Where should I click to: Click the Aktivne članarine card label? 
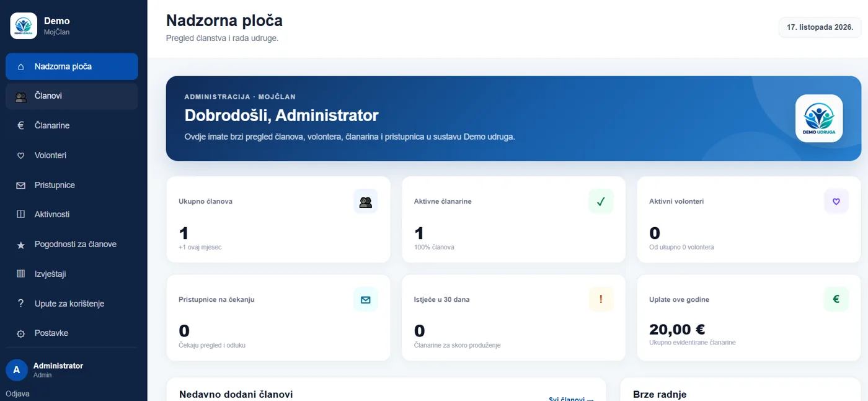click(443, 201)
